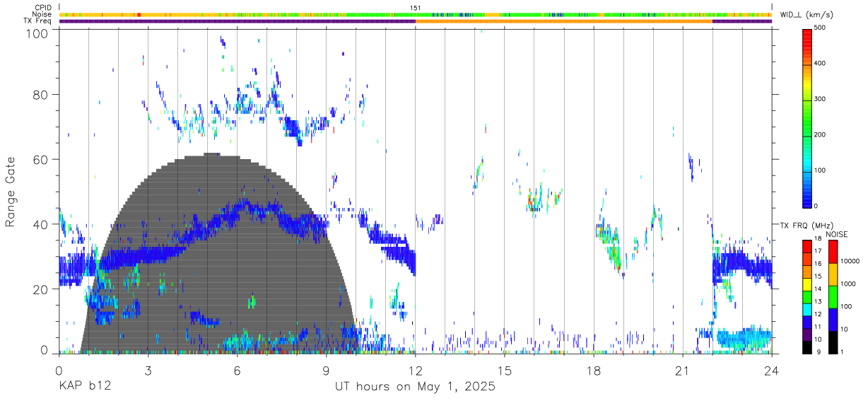Click the UT hours on May 1, 2025 title
The image size is (868, 401).
[415, 387]
